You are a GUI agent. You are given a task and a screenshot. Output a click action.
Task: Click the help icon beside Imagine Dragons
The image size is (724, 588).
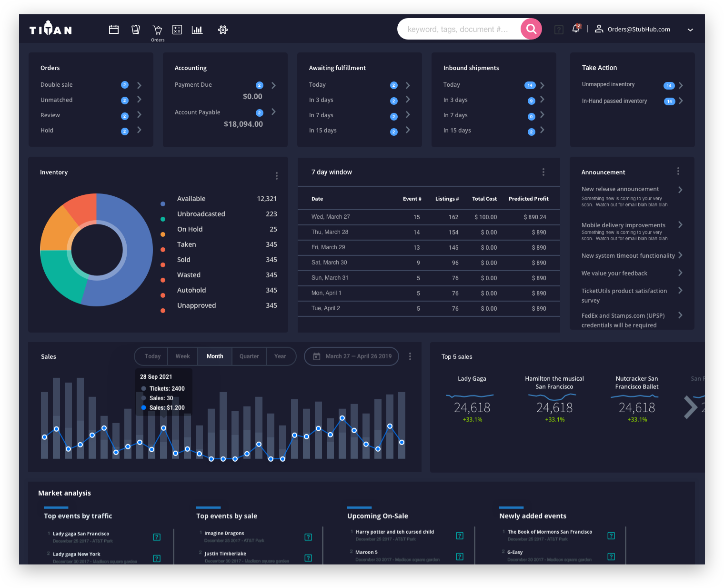coord(308,537)
